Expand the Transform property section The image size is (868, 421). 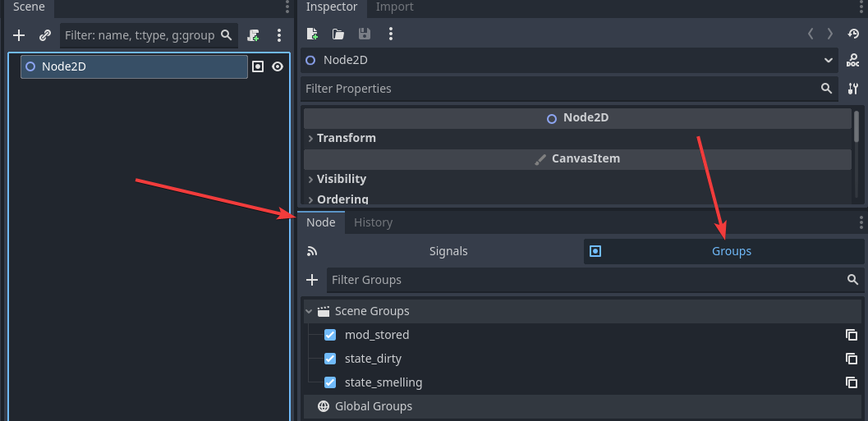pyautogui.click(x=346, y=138)
